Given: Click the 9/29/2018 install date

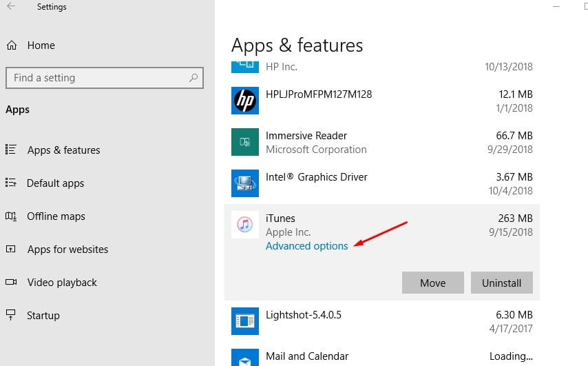Looking at the screenshot, I should click(510, 150).
